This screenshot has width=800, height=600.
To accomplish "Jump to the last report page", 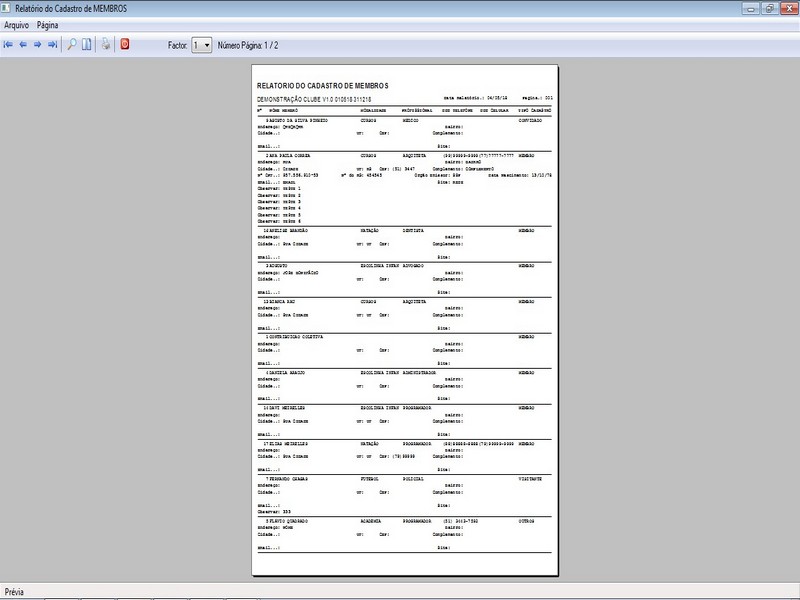I will [x=52, y=45].
